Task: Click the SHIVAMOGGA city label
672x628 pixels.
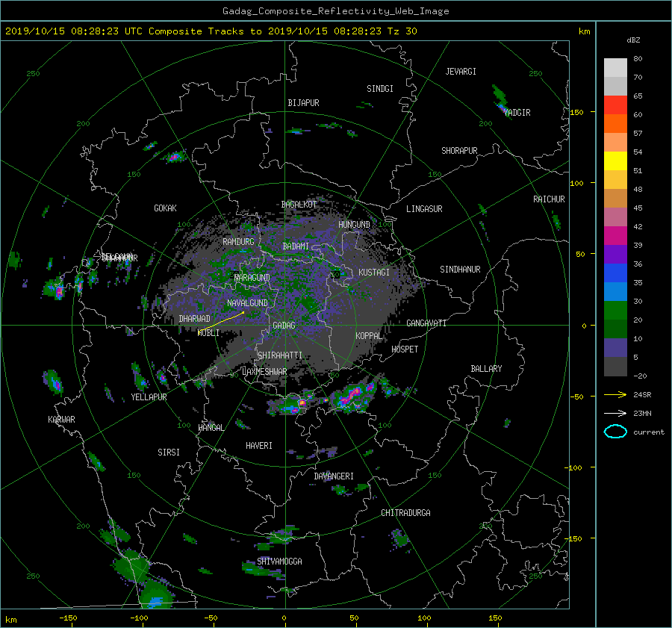Action: (279, 561)
